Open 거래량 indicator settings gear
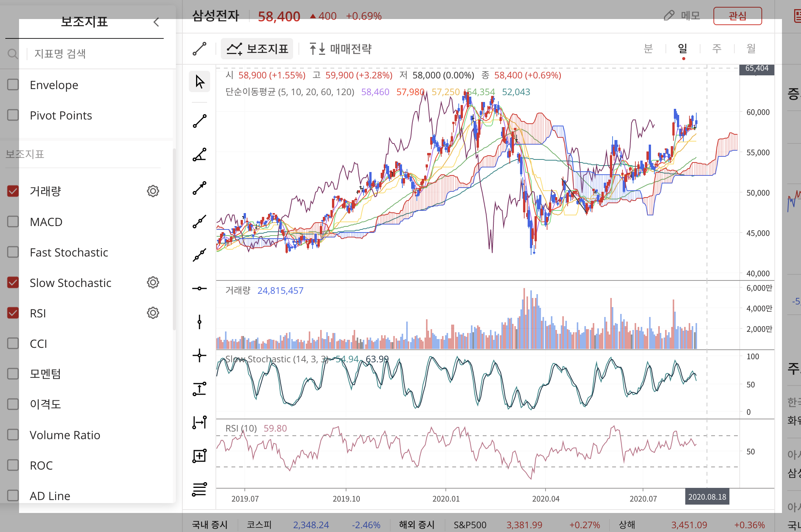This screenshot has height=532, width=801. click(153, 191)
